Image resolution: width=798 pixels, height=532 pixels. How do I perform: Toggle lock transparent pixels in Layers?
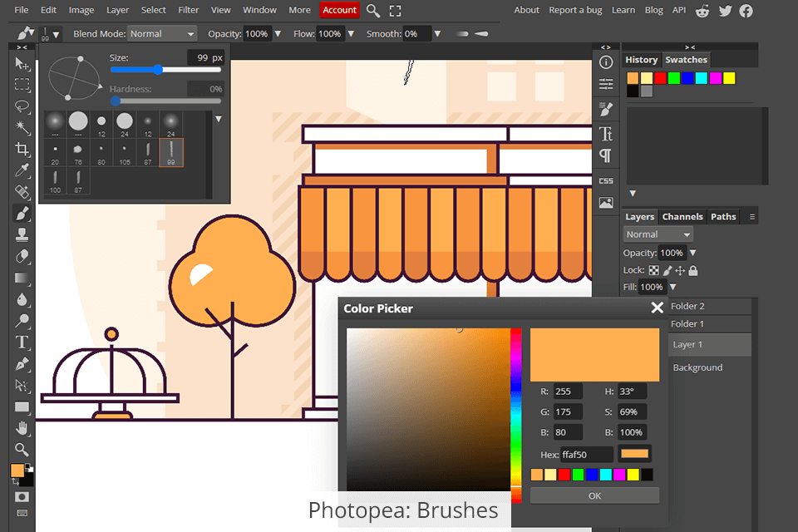[653, 270]
